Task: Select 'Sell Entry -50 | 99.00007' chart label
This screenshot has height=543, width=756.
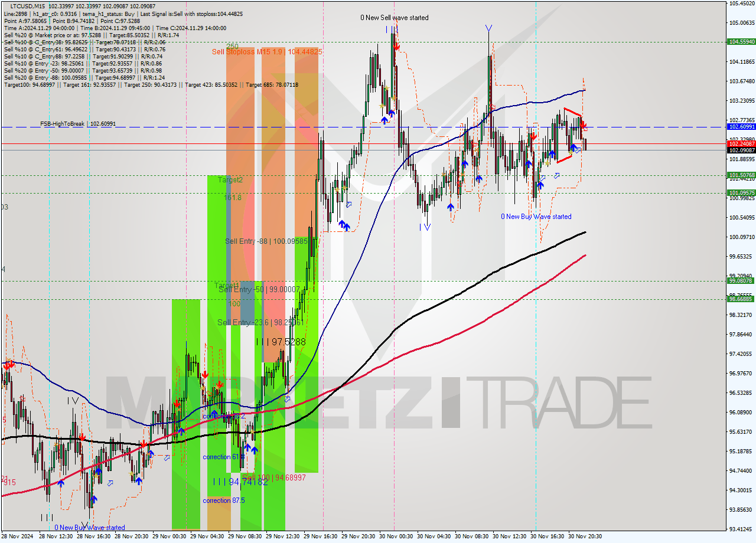Action: coord(259,290)
